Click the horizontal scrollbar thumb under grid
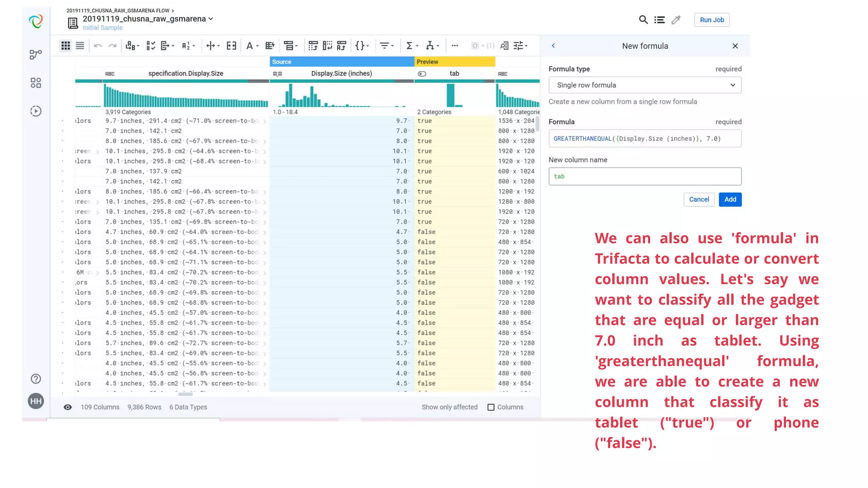Image resolution: width=868 pixels, height=488 pixels. [185, 394]
